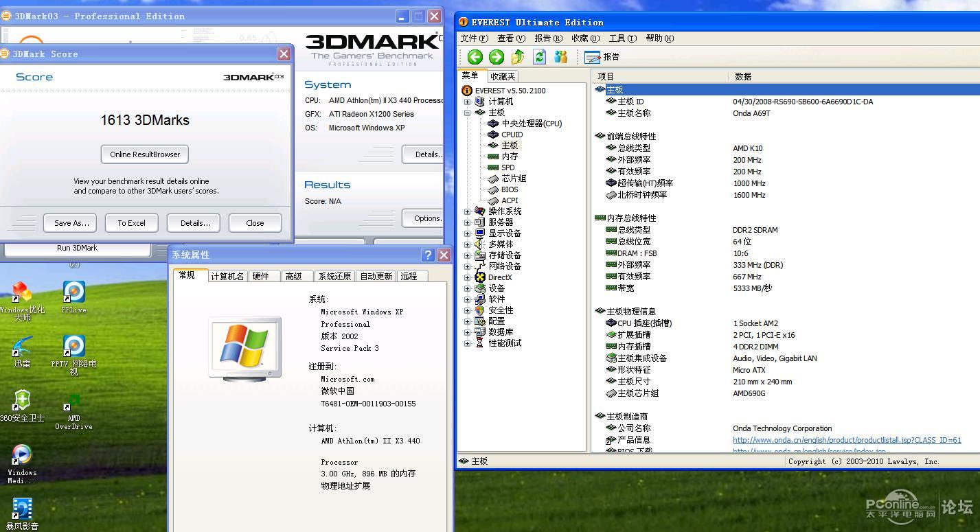The width and height of the screenshot is (980, 532).
Task: Click Close button in 3DMark Score
Action: [x=255, y=223]
